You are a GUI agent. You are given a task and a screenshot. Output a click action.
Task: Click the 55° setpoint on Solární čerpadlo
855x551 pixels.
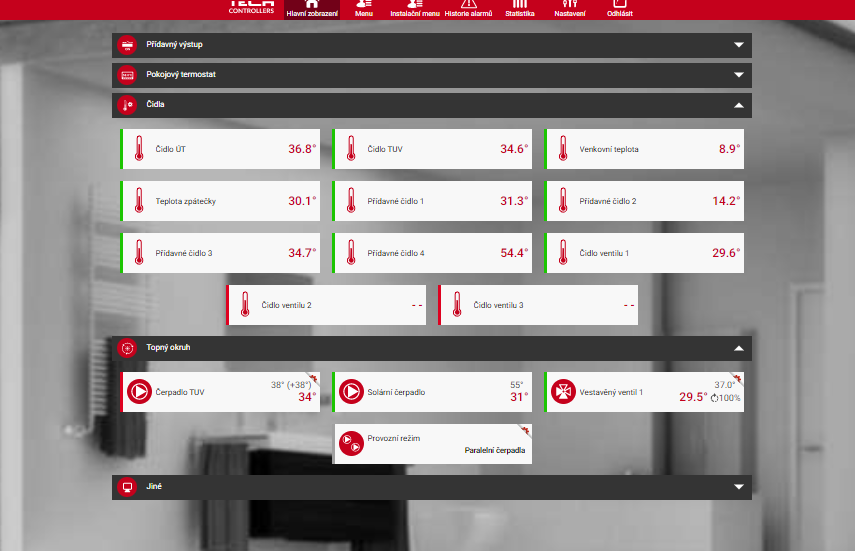516,385
